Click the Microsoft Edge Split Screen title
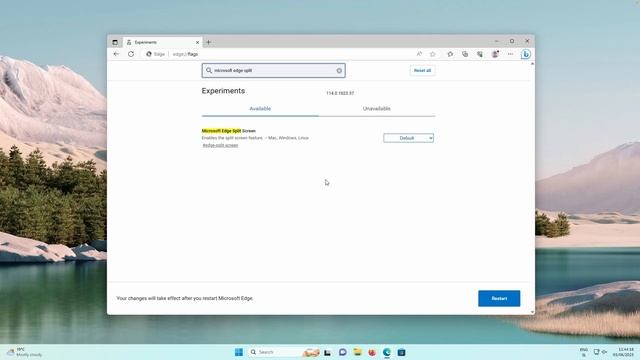 tap(229, 131)
